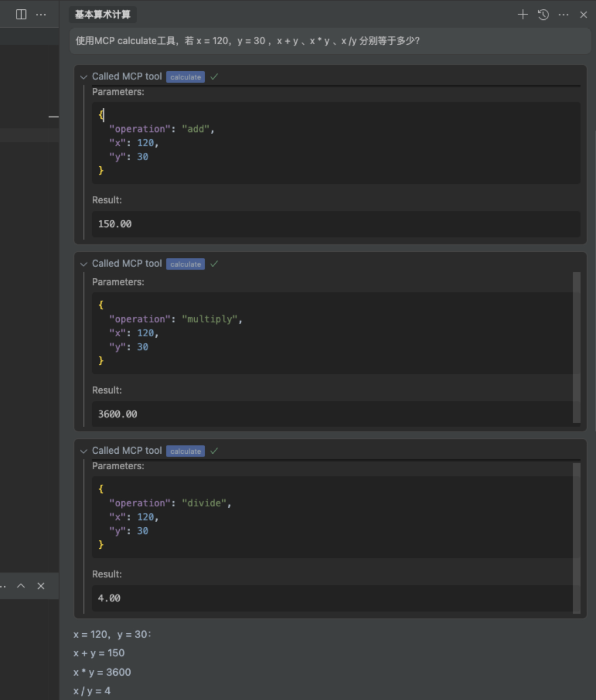Image resolution: width=596 pixels, height=700 pixels.
Task: Click the 150.00 result field
Action: (x=336, y=224)
